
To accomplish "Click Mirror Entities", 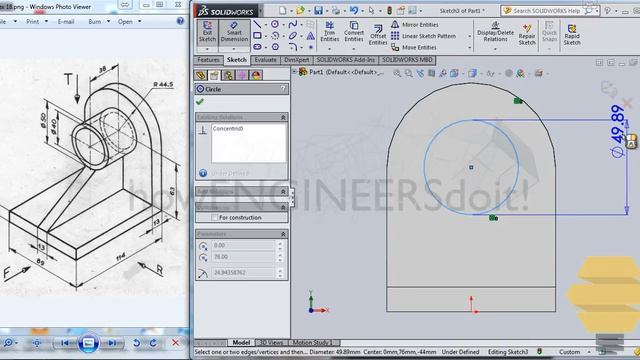I will tap(415, 24).
